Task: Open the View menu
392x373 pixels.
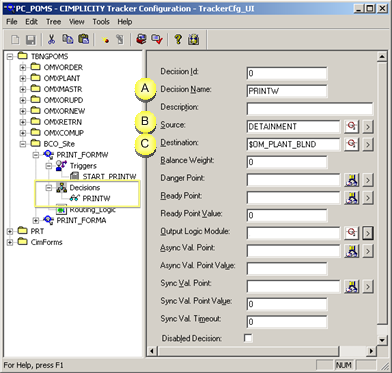Action: point(77,22)
